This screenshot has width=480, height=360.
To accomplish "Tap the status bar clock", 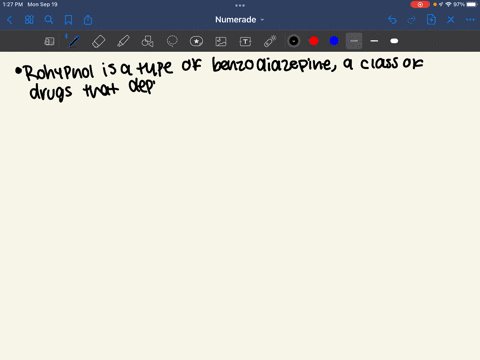I will pos(13,4).
